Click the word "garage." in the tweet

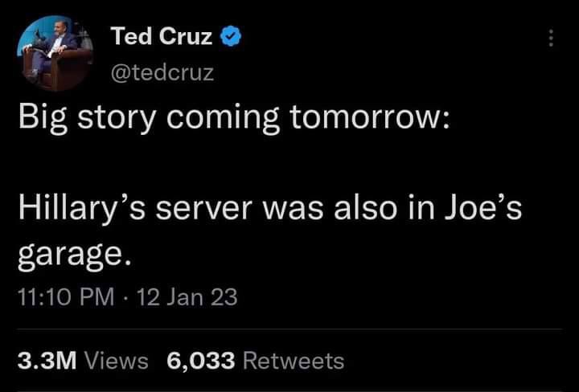pos(72,255)
